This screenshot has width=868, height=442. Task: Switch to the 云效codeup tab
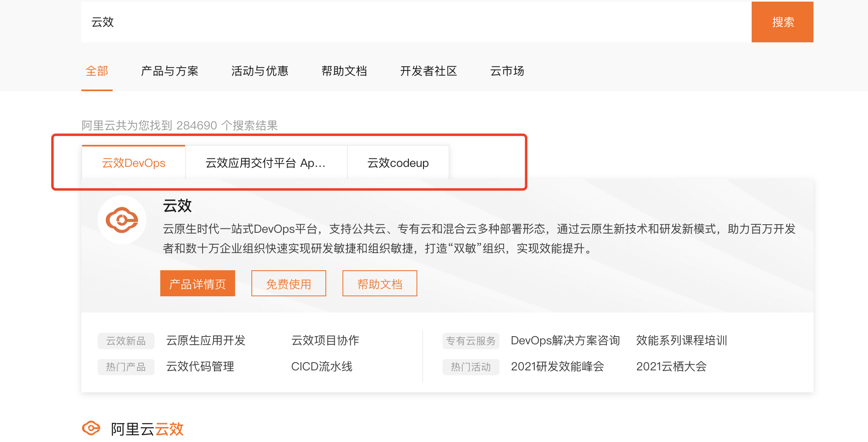pyautogui.click(x=398, y=163)
